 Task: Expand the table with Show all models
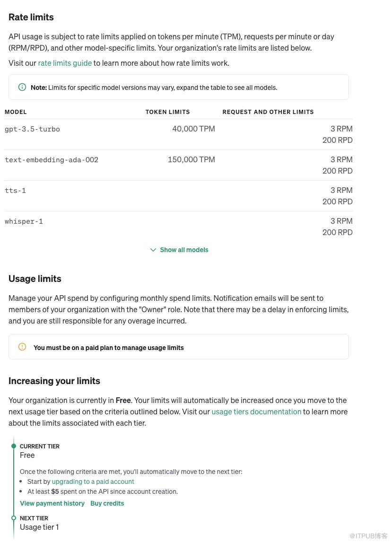coord(183,250)
